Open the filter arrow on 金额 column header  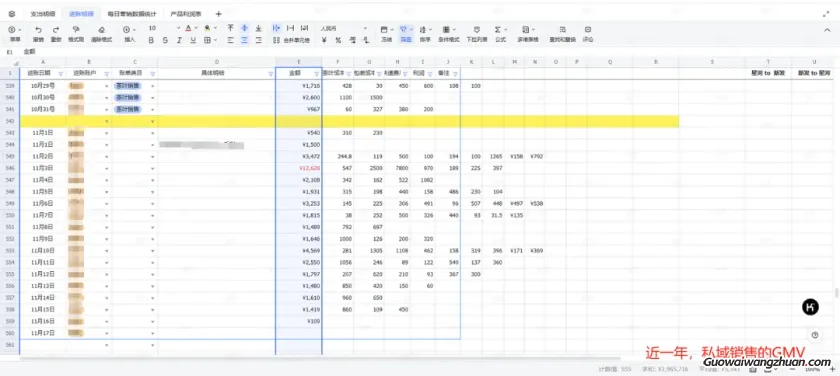[316, 74]
